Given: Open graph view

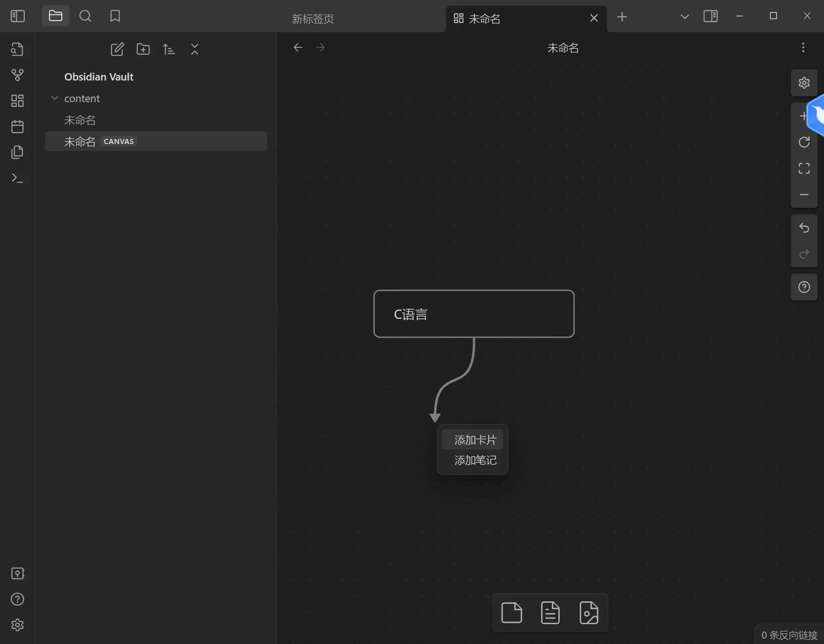Looking at the screenshot, I should coord(17,75).
